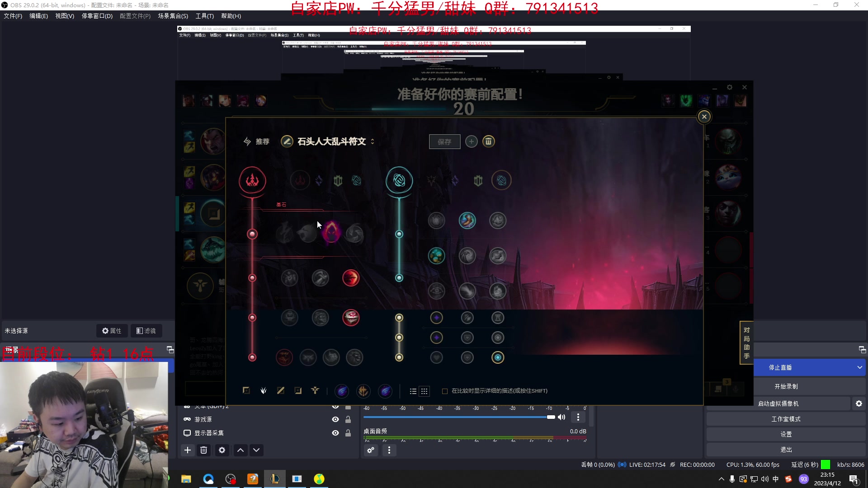
Task: Move selected source up in OBS
Action: 241,450
